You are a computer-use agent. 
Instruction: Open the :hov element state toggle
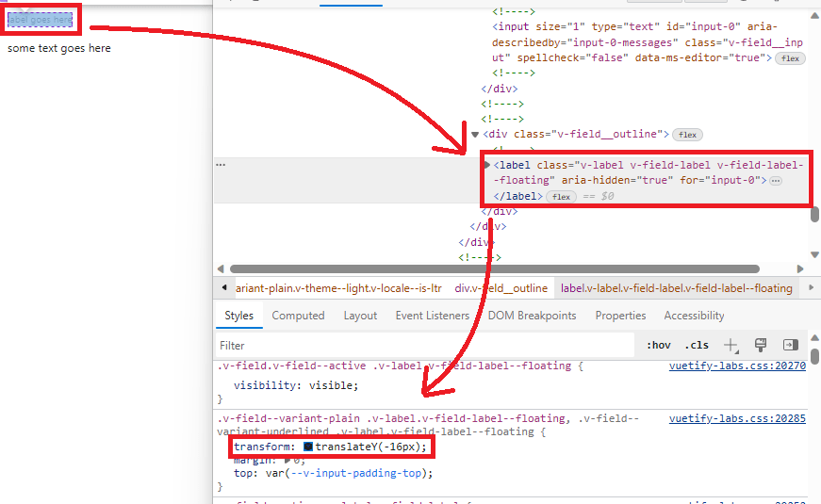(x=659, y=345)
